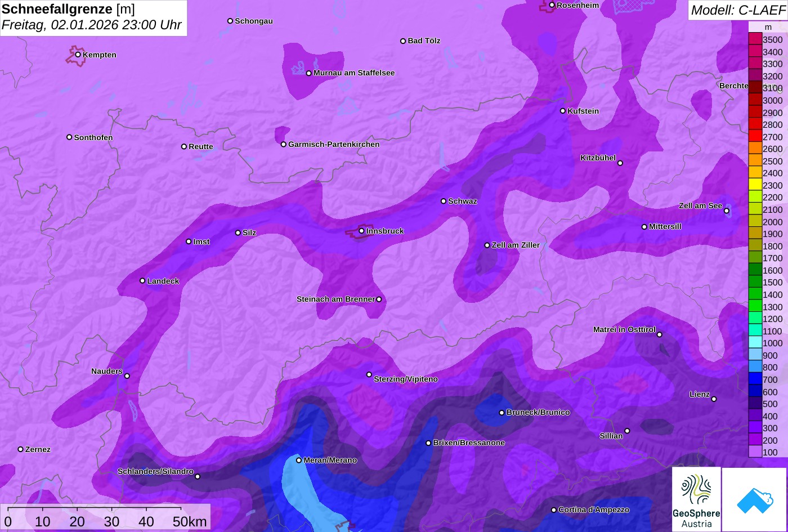Image resolution: width=788 pixels, height=532 pixels.
Task: Click the 1000 cyan legend swatch
Action: (x=755, y=343)
